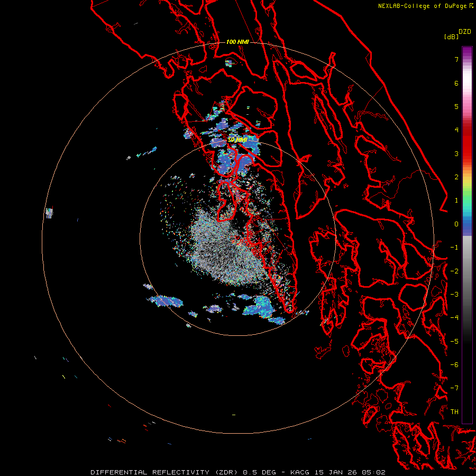Click the [dB] unit label

pos(452,36)
